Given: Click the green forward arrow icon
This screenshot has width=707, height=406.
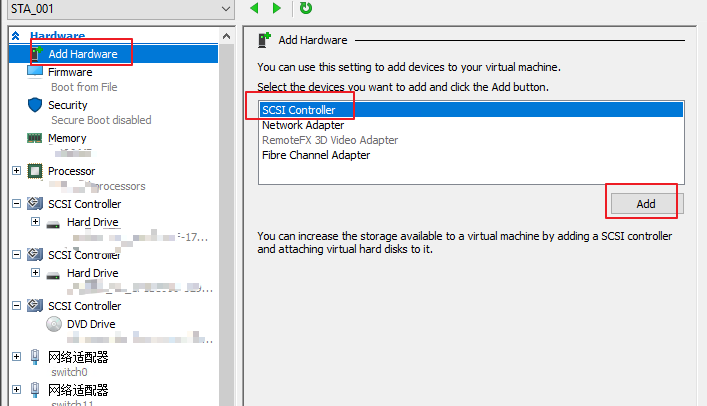Looking at the screenshot, I should [276, 8].
